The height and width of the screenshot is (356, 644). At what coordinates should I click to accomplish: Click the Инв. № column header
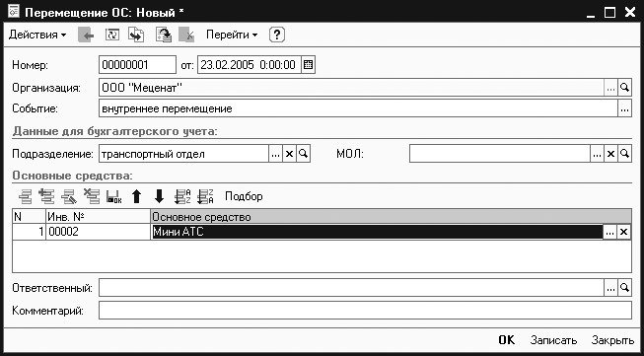point(99,216)
